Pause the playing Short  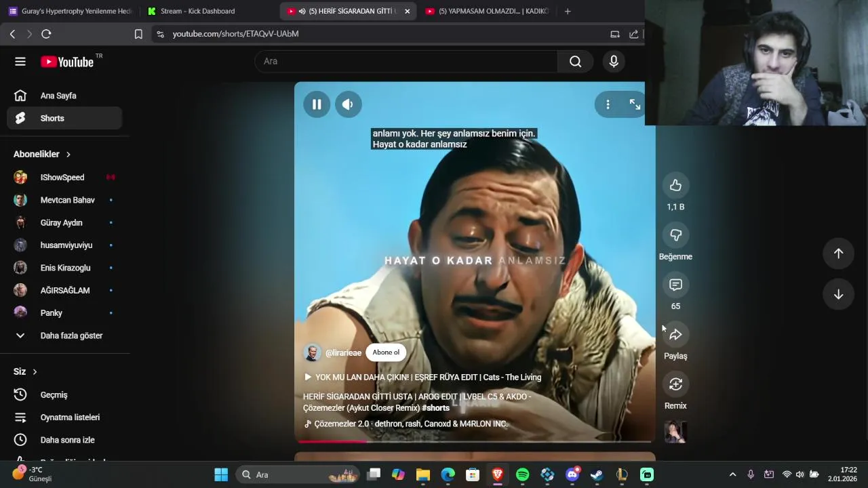(317, 104)
